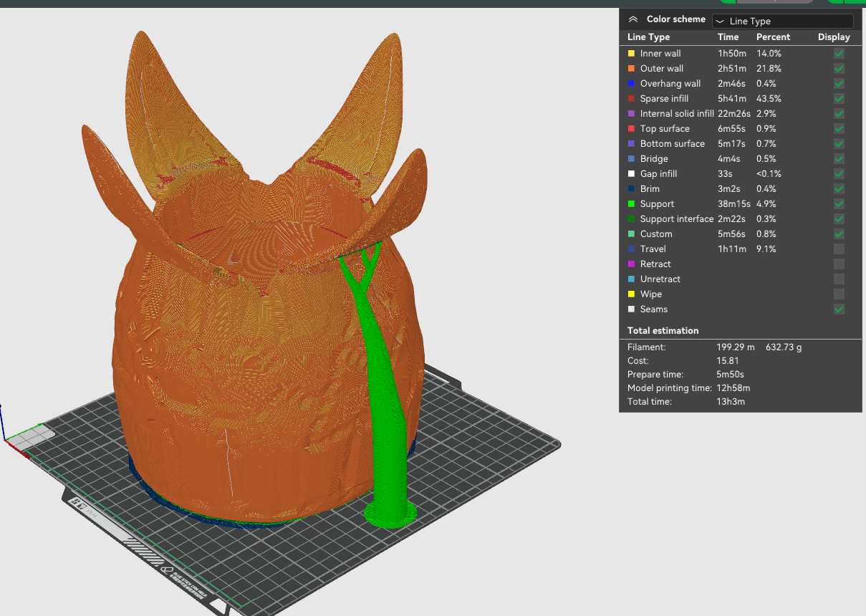Click the Time column header
The width and height of the screenshot is (866, 616).
point(728,37)
